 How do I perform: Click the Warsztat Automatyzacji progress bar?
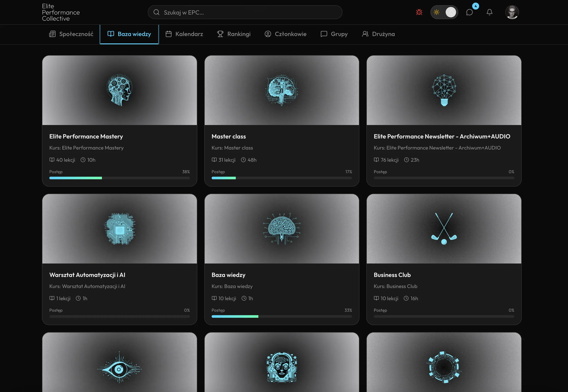(x=120, y=317)
